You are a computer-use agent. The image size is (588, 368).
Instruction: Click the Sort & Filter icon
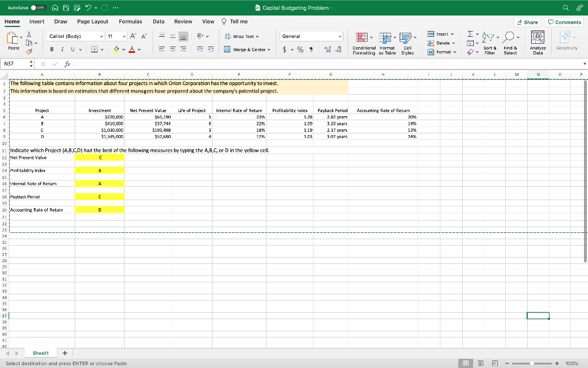click(490, 44)
